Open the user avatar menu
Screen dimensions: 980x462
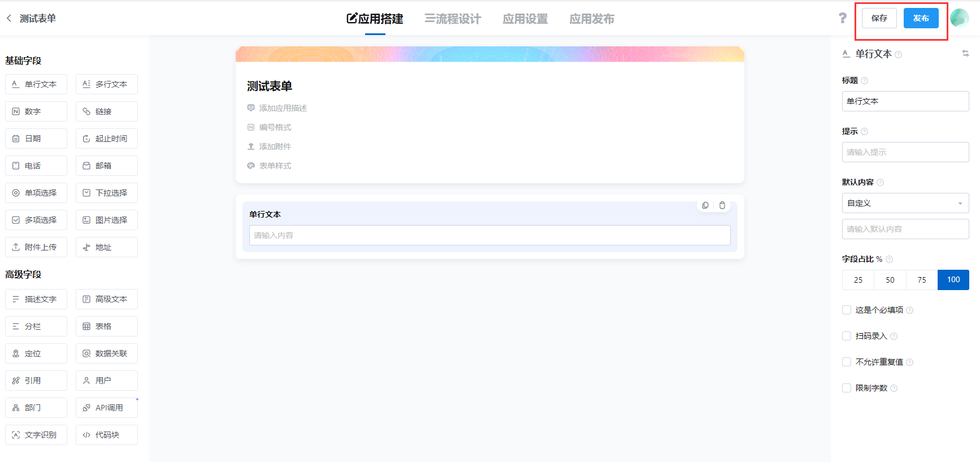[x=959, y=18]
